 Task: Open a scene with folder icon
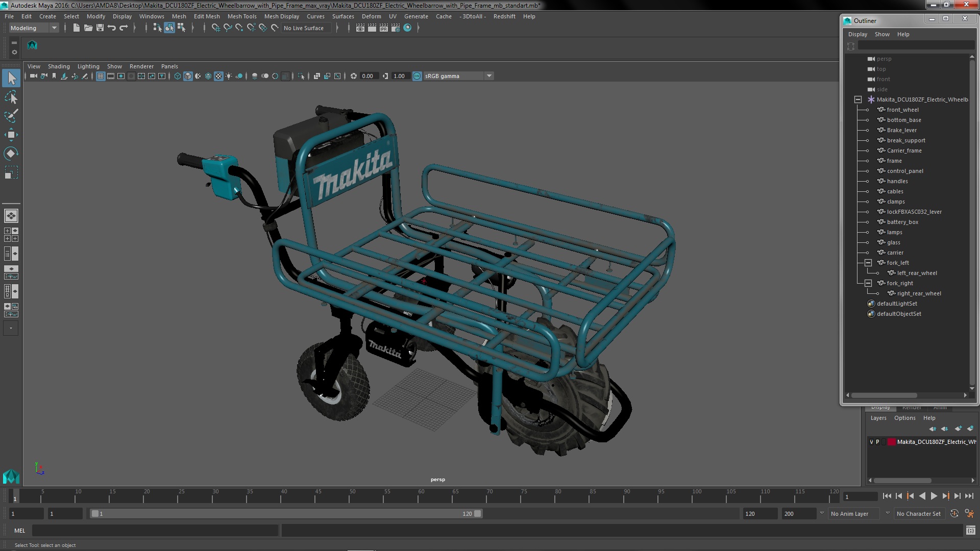(88, 28)
